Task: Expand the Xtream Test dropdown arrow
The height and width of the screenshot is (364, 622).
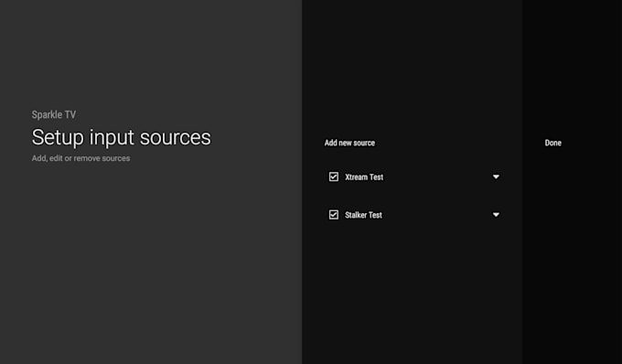Action: pyautogui.click(x=496, y=177)
